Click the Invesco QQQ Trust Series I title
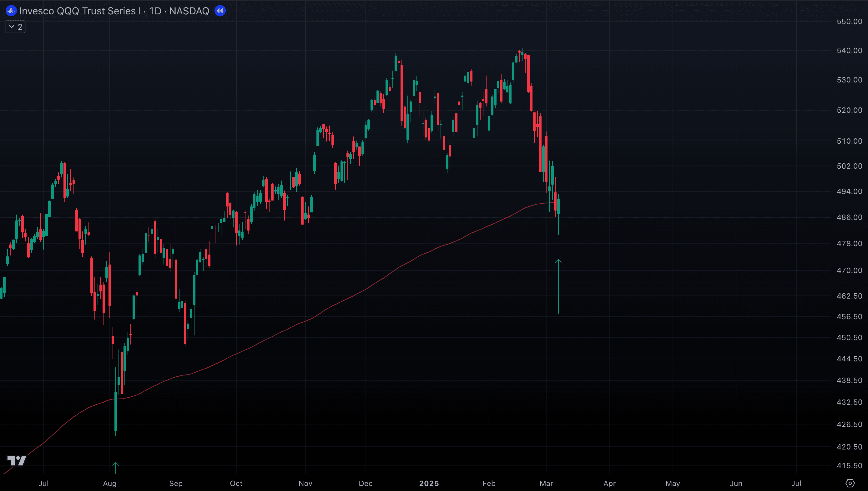Screen dimensions: 868x491 [80, 11]
